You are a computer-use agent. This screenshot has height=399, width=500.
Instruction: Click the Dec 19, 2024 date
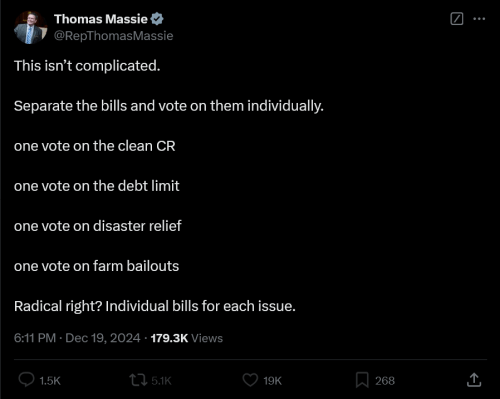coord(103,338)
